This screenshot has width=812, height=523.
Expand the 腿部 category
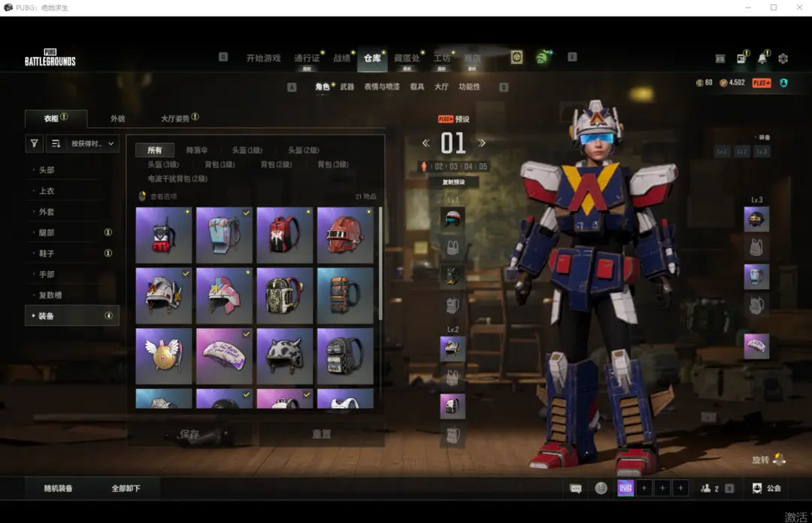tap(71, 233)
